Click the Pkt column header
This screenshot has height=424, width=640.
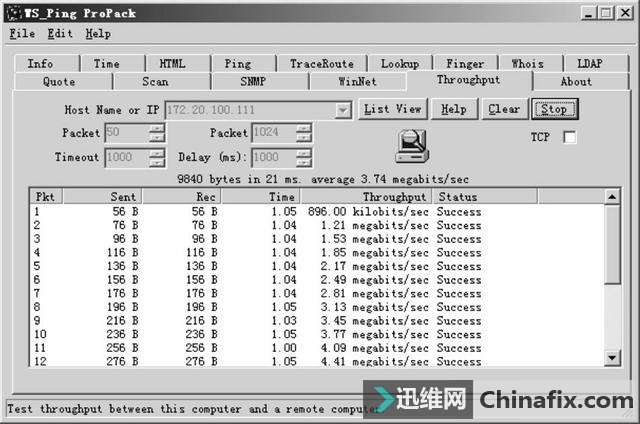coord(46,197)
